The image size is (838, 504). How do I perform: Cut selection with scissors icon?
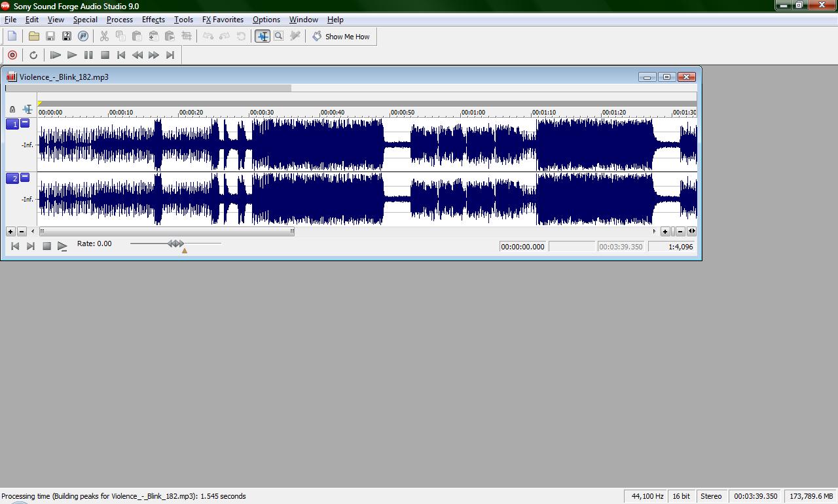click(104, 37)
